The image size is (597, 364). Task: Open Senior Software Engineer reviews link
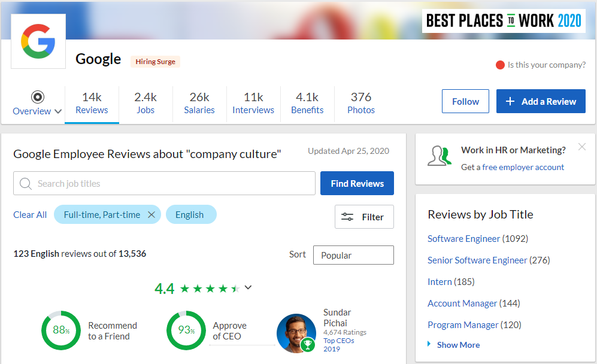(x=477, y=260)
